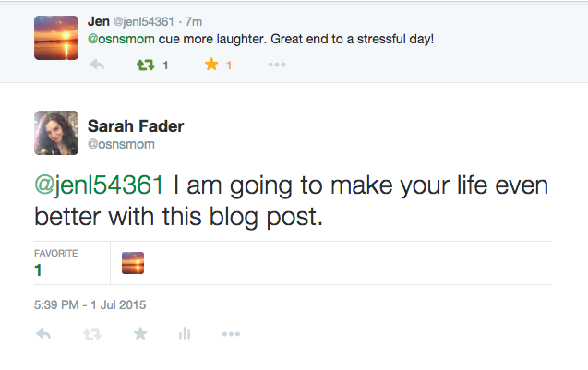
Task: View tweet activity analytics bar icon
Action: pos(184,334)
